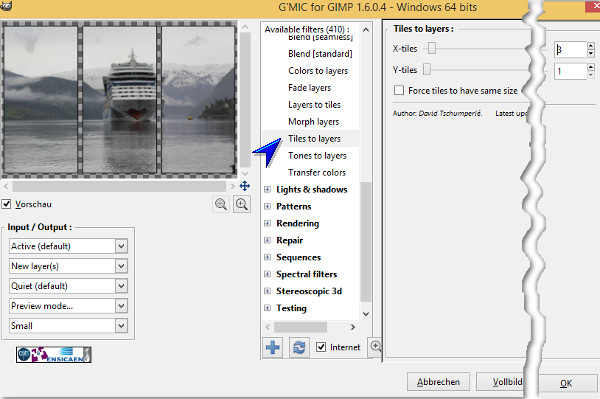Click the ENSICAEN logo image
This screenshot has height=399, width=600.
[54, 355]
